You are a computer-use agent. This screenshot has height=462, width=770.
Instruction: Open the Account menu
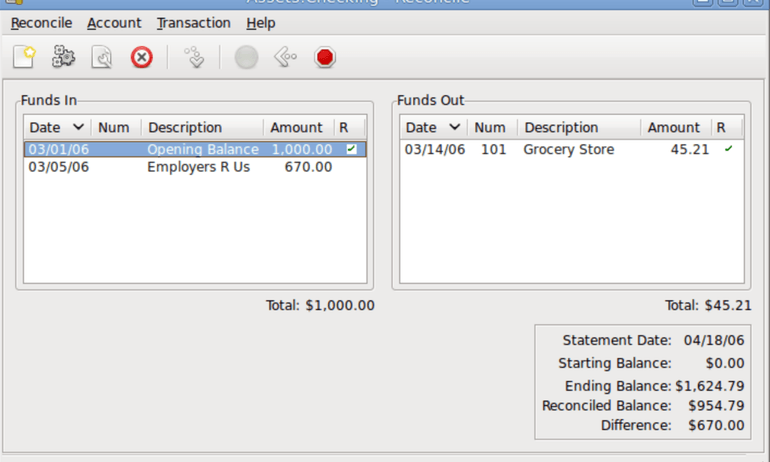click(x=114, y=22)
